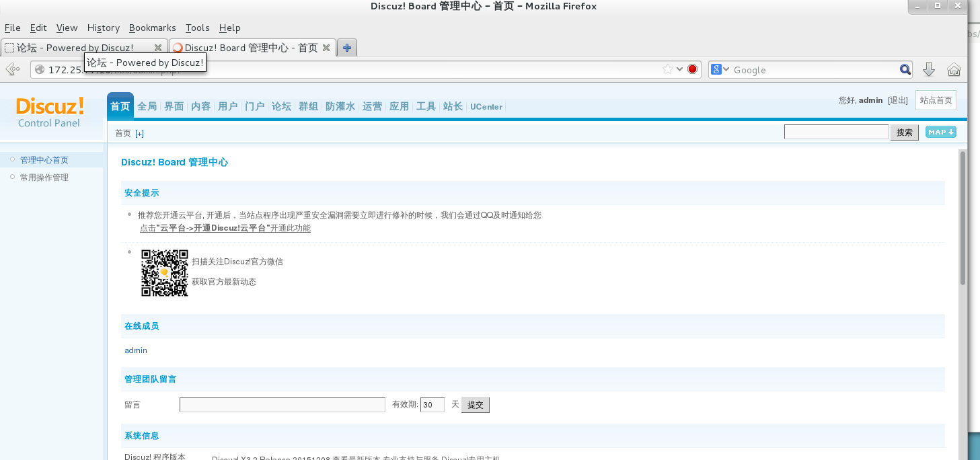Open 站长 admin section
Screen dimensions: 980x460
[453, 106]
